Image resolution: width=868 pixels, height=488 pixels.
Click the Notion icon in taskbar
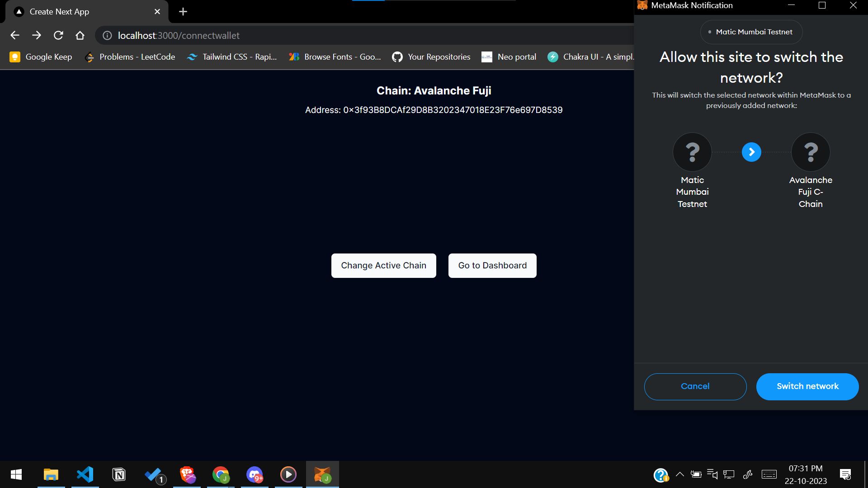pos(118,474)
